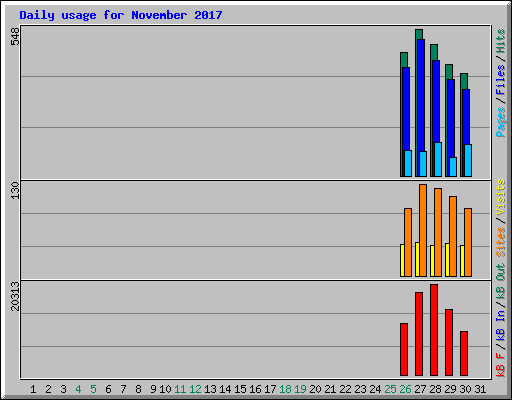Viewport: 512px width, 400px height.
Task: Select the orange sites bar for day 26
Action: click(x=408, y=242)
